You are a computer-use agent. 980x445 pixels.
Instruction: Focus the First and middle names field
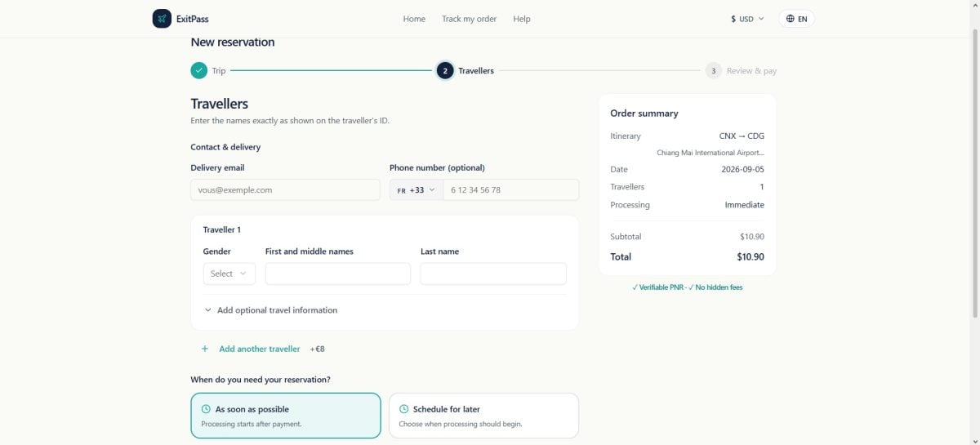338,274
